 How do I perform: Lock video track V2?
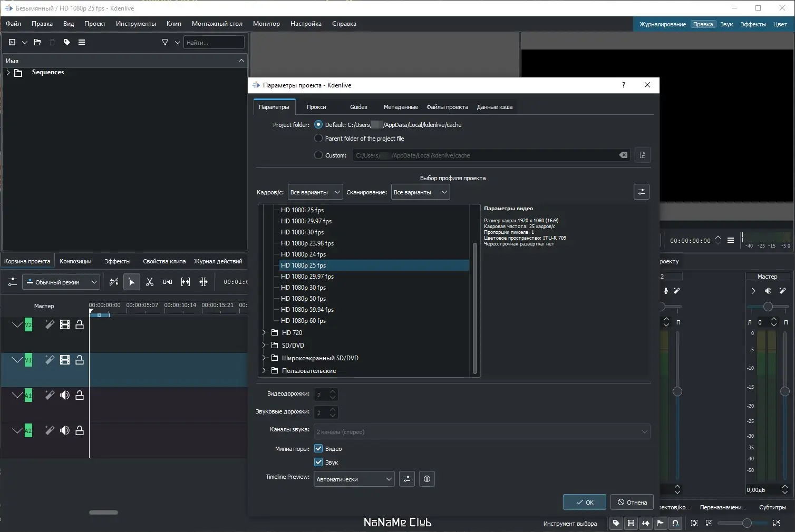(80, 324)
